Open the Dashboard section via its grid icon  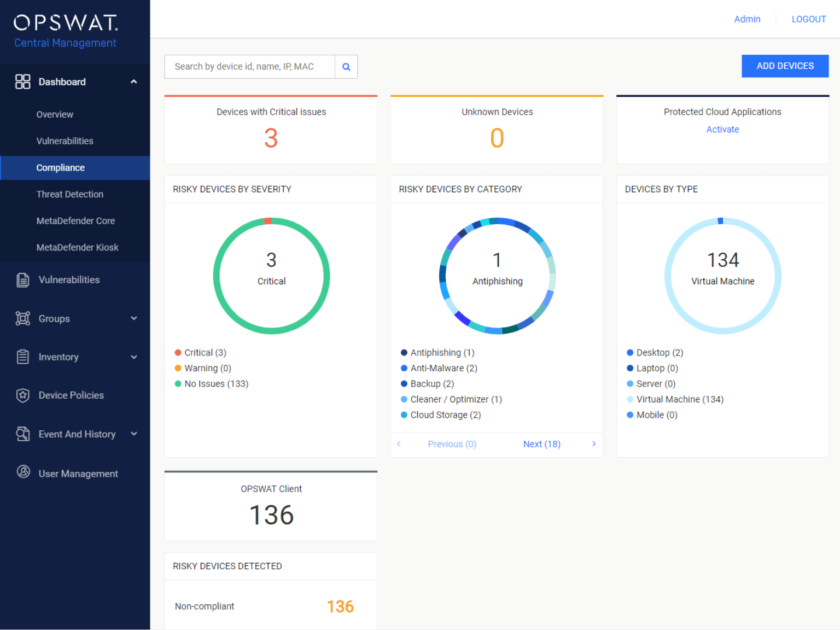point(22,81)
